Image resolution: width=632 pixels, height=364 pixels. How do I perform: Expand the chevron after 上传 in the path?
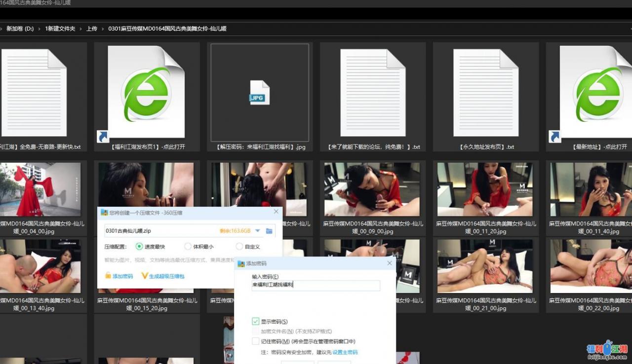(103, 29)
